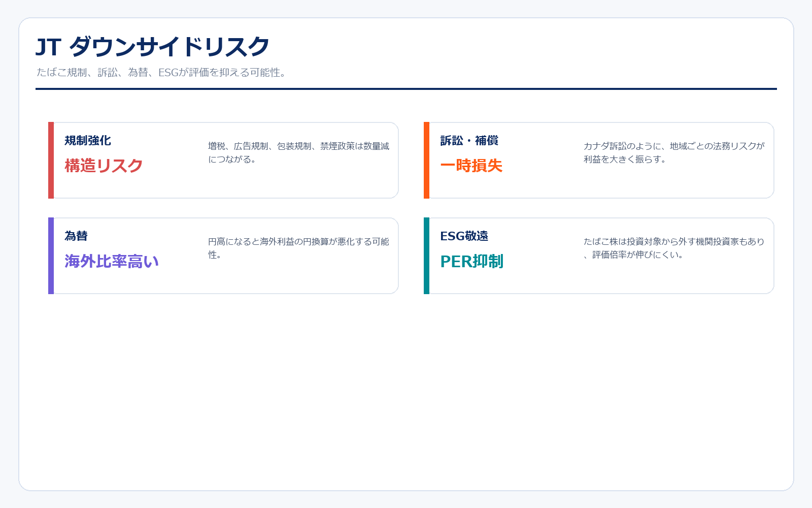Select the description starting '増税、広告規制'

299,152
